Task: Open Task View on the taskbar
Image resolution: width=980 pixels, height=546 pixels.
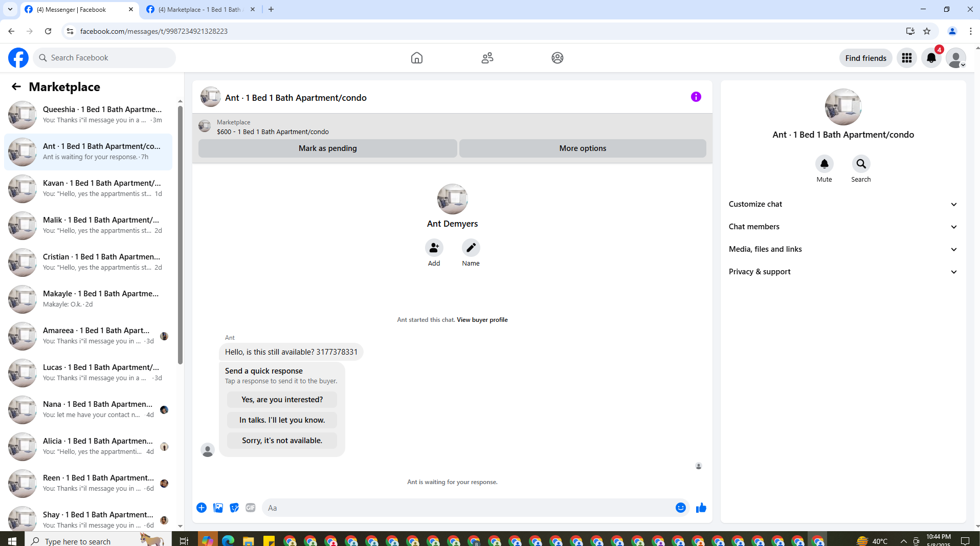Action: [184, 541]
